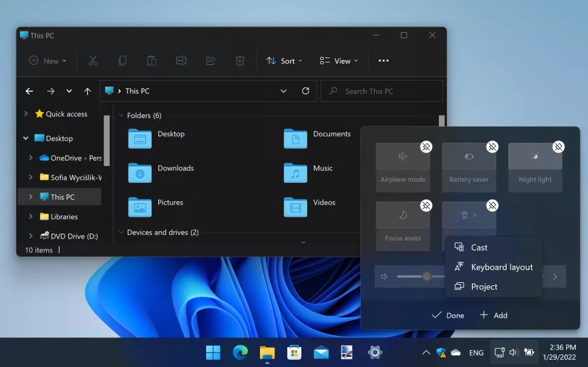Click Add to add a quick setting
This screenshot has height=367, width=588.
[493, 316]
